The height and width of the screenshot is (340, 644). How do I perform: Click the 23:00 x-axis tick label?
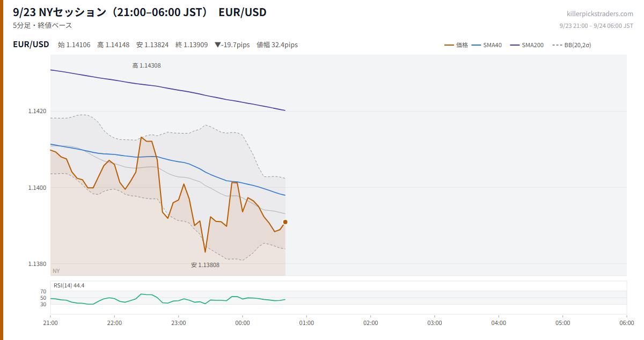tap(179, 323)
